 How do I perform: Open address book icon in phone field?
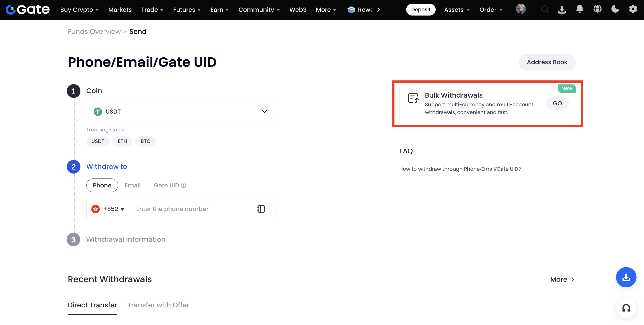(x=261, y=209)
